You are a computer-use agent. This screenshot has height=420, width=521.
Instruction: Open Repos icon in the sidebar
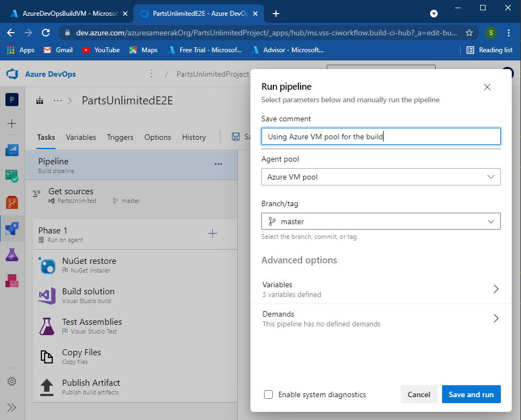tap(12, 202)
